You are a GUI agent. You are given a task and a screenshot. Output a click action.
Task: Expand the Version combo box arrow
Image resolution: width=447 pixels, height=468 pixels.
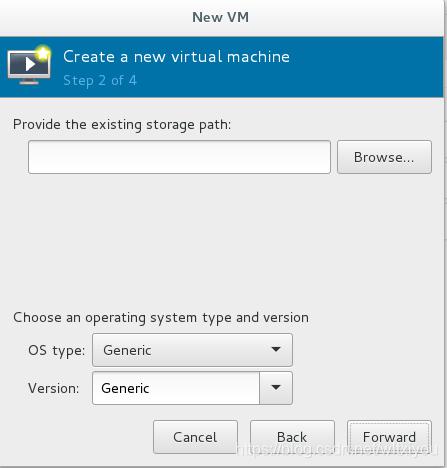276,388
